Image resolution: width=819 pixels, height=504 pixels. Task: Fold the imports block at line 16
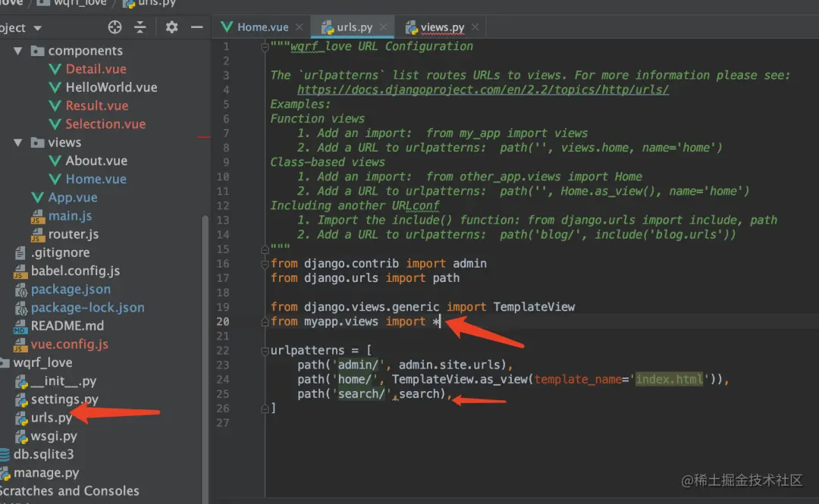[265, 265]
